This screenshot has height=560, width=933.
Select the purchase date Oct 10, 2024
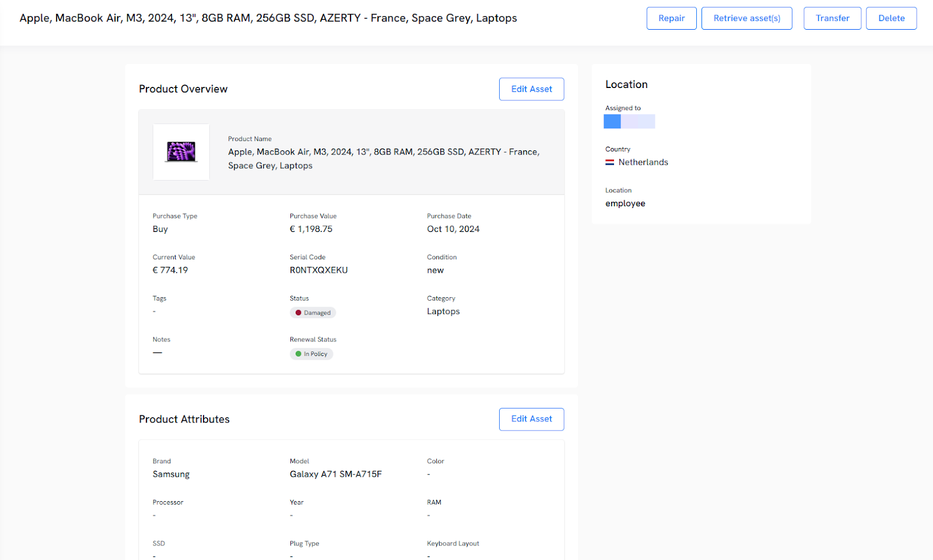click(x=453, y=229)
